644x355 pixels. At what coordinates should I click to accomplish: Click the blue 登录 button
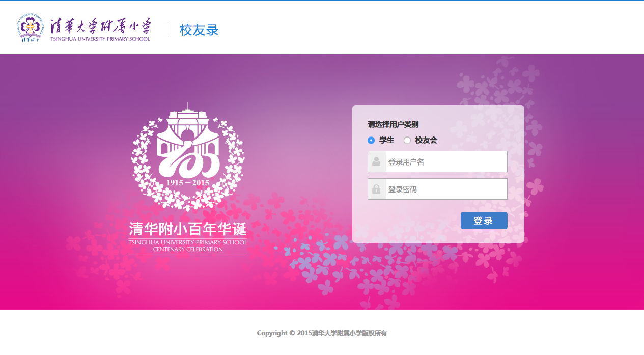[484, 221]
